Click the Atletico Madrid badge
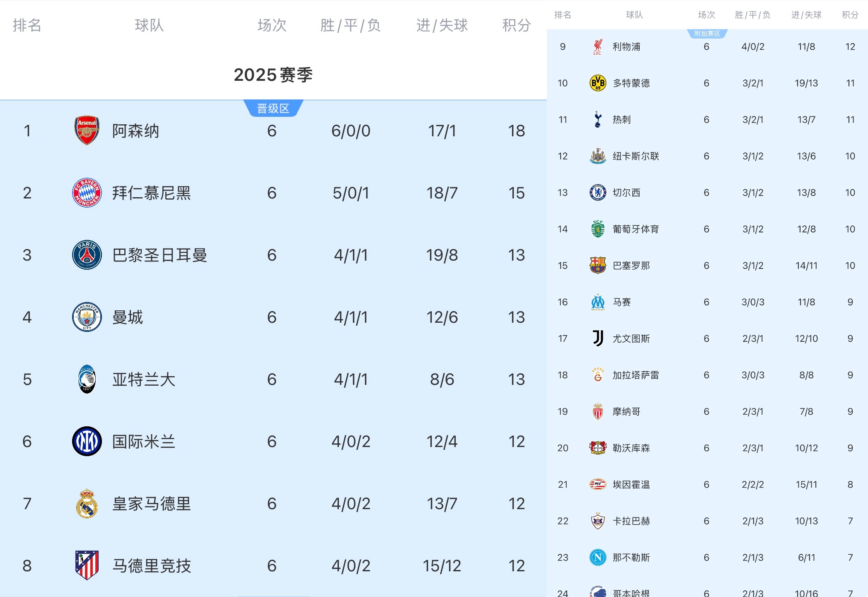The width and height of the screenshot is (868, 597). [87, 566]
